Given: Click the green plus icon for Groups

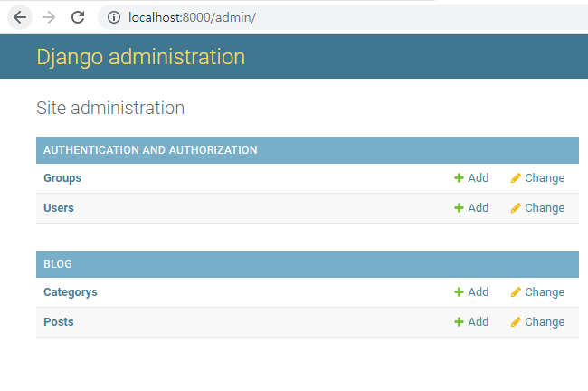Looking at the screenshot, I should tap(459, 178).
